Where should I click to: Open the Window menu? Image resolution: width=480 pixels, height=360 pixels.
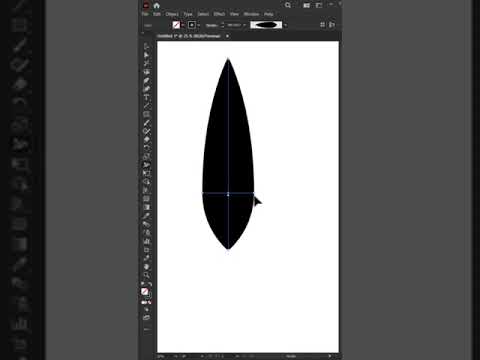point(251,14)
